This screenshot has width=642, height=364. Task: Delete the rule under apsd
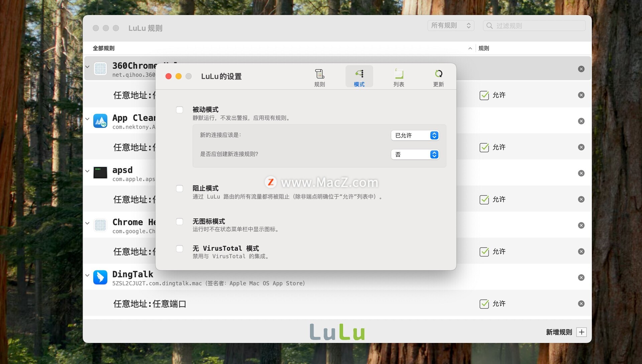click(581, 199)
